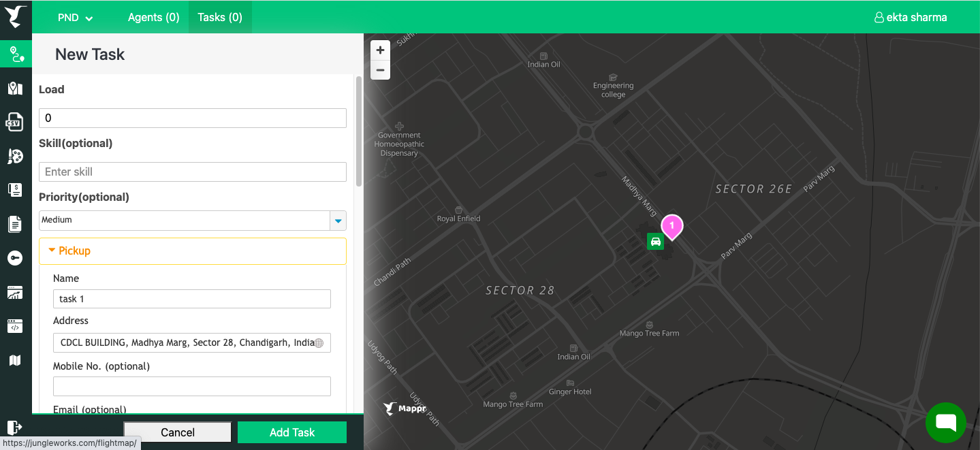This screenshot has width=980, height=450.
Task: Click the Cancel button
Action: (178, 432)
